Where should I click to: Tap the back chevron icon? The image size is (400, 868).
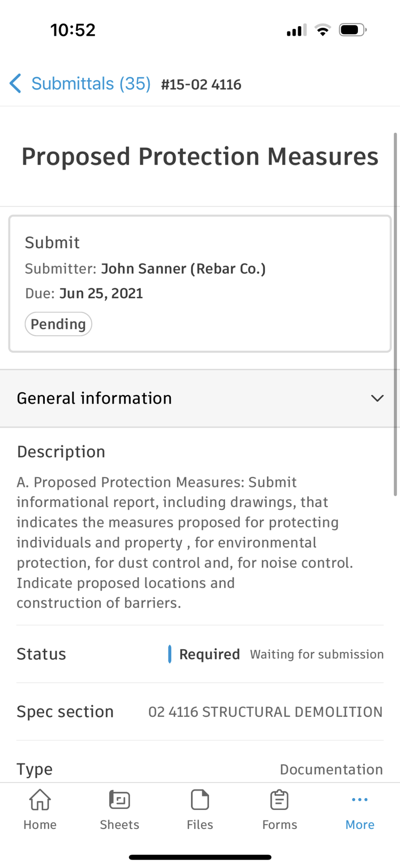15,84
